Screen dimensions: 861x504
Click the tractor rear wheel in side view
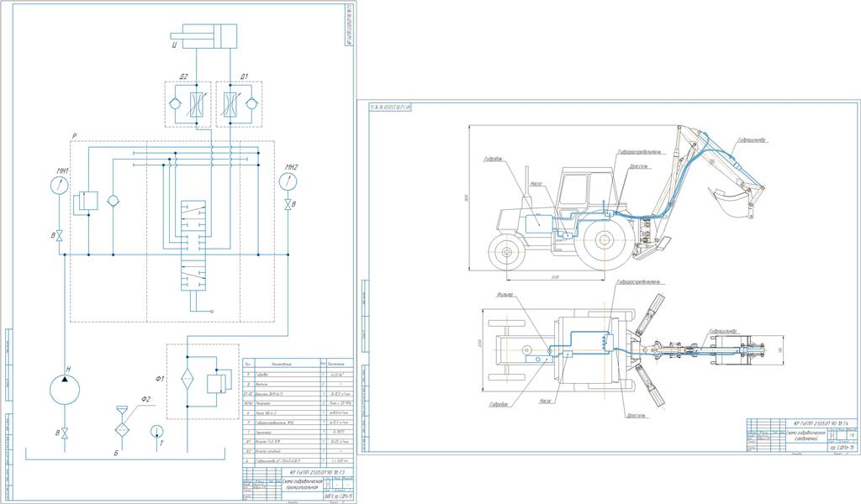click(x=605, y=239)
